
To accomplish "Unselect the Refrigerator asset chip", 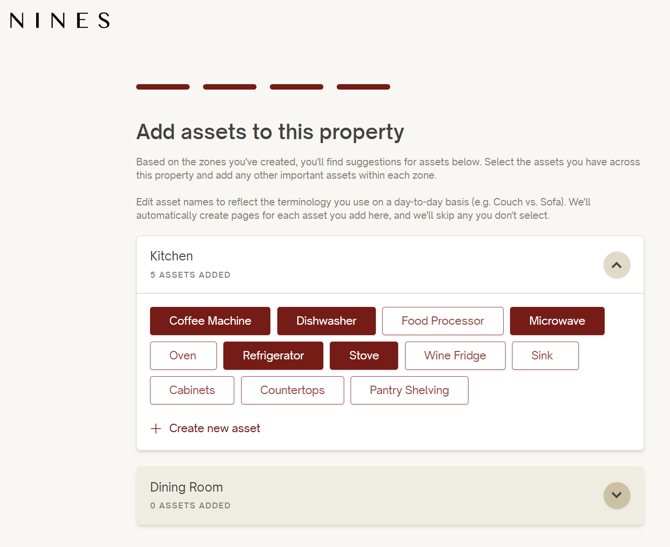I will tap(273, 356).
